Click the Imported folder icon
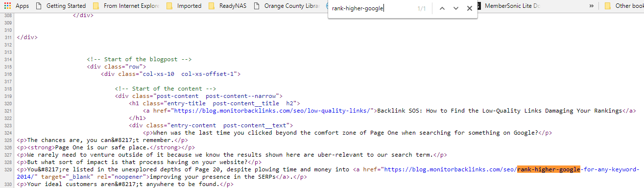This screenshot has width=644, height=188. (169, 6)
